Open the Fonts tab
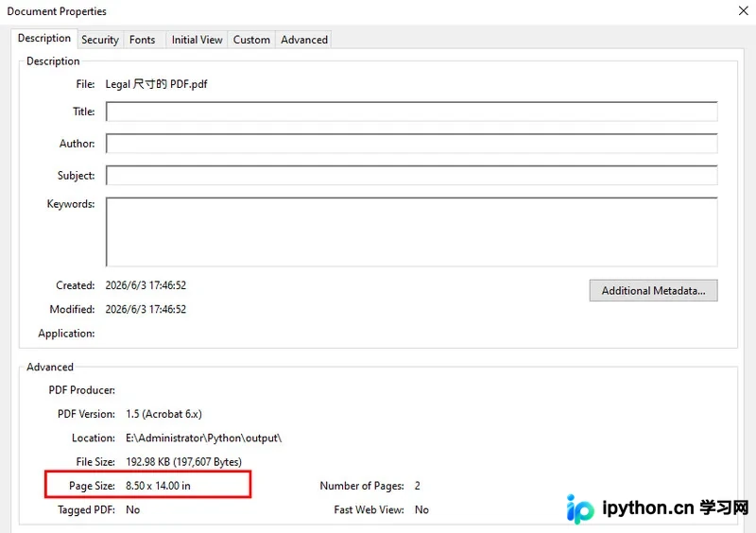The height and width of the screenshot is (533, 756). 143,40
